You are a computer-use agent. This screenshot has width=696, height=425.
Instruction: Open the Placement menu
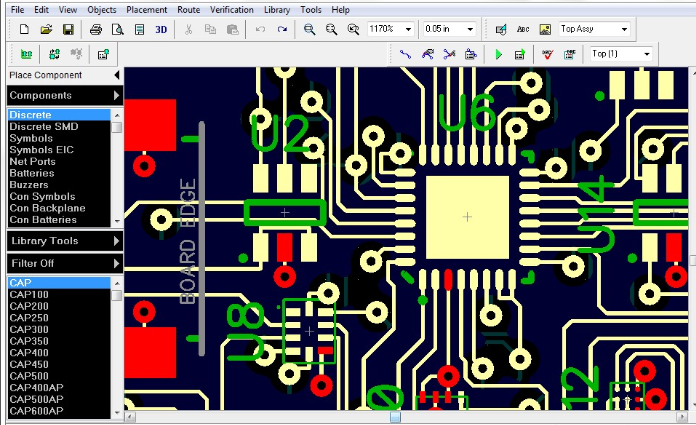147,9
